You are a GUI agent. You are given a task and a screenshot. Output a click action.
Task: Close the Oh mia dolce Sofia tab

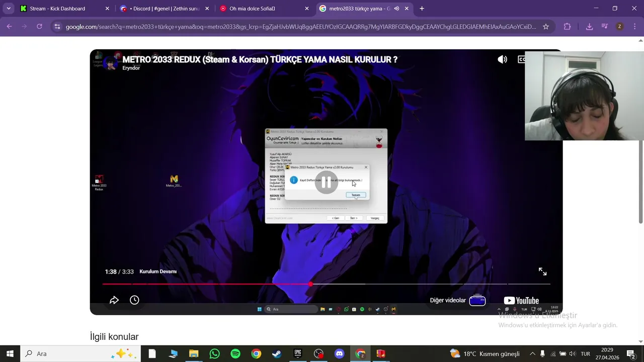(307, 9)
